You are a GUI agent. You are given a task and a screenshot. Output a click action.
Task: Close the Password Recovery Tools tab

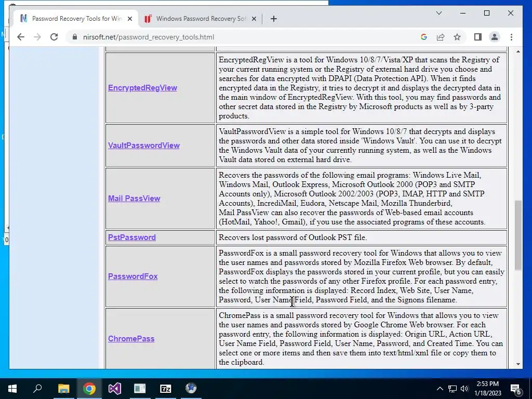129,19
